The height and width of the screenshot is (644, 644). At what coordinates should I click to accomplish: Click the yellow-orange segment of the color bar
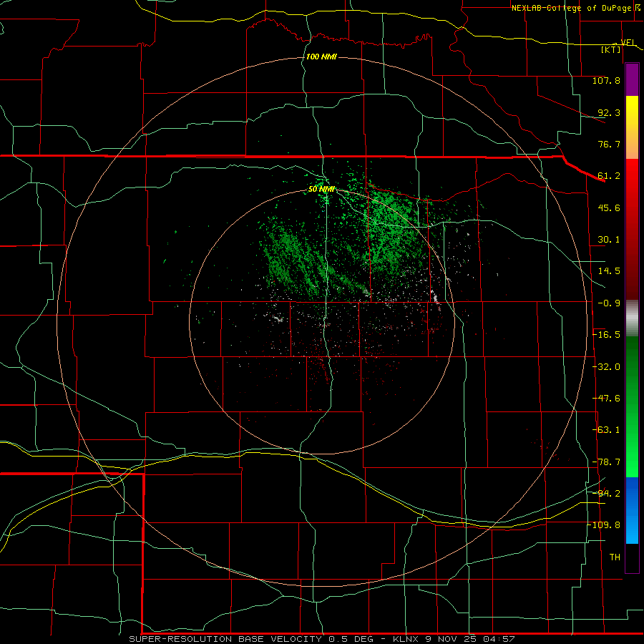tap(632, 127)
